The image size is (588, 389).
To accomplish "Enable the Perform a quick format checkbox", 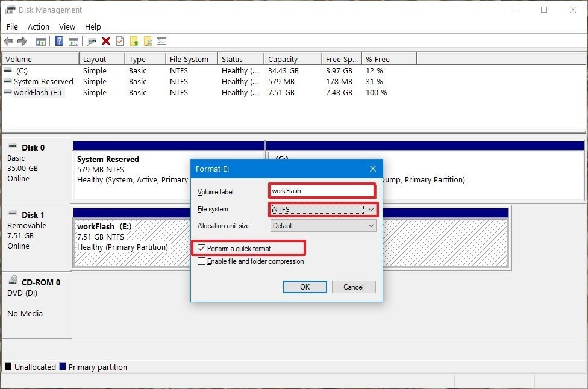I will click(202, 247).
